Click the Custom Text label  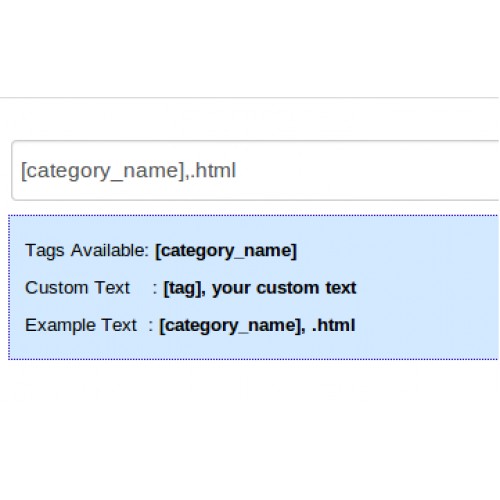[x=77, y=288]
